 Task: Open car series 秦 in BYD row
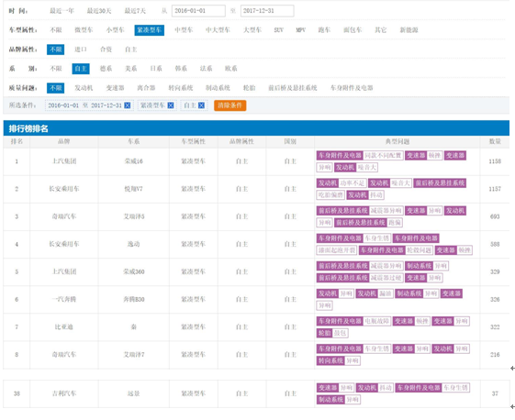(134, 326)
